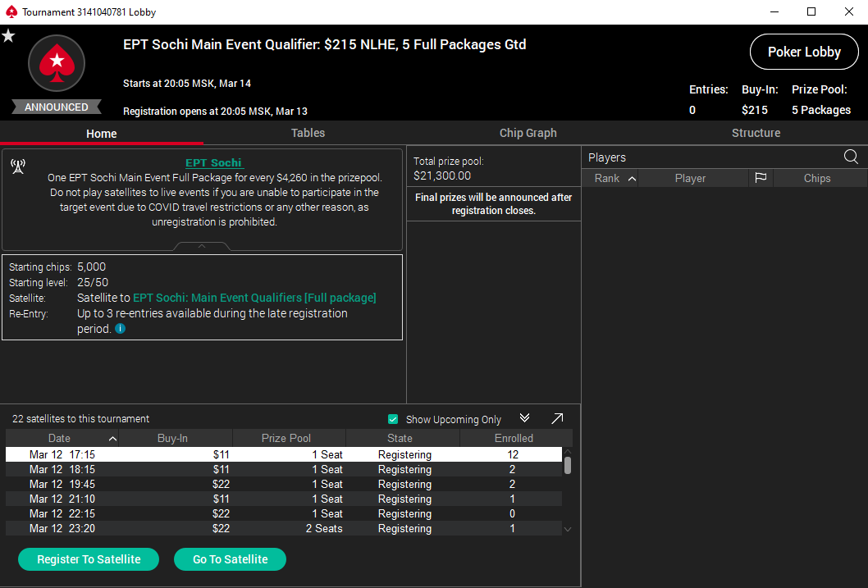Click the Poker Lobby button
Viewport: 868px width, 588px height.
[x=803, y=52]
